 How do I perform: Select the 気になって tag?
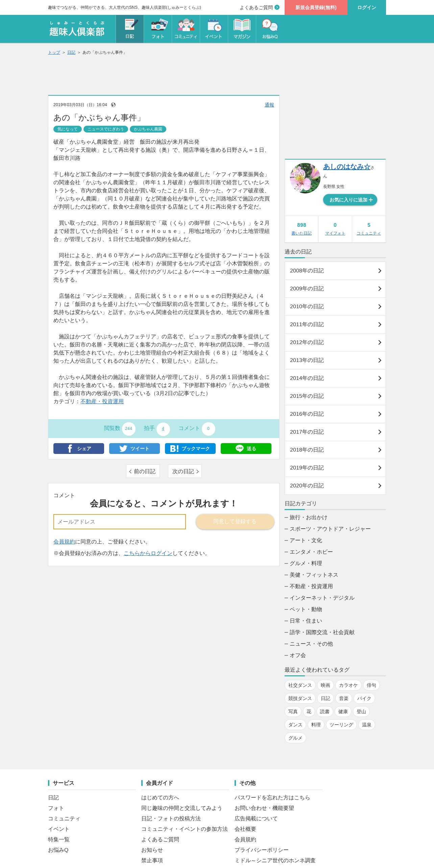(x=68, y=129)
